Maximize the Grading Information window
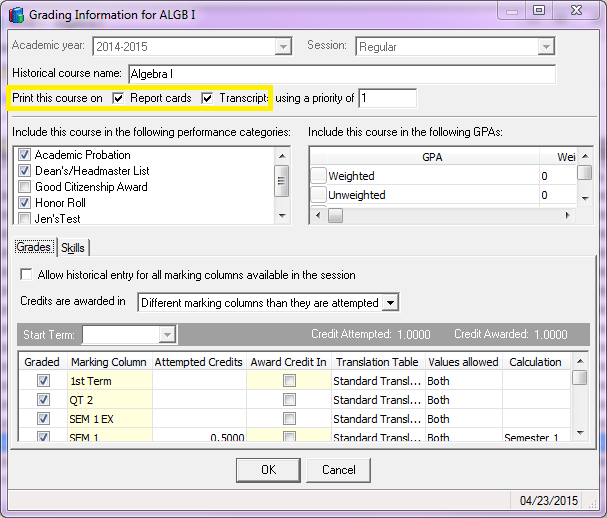607x518 pixels. tap(538, 10)
